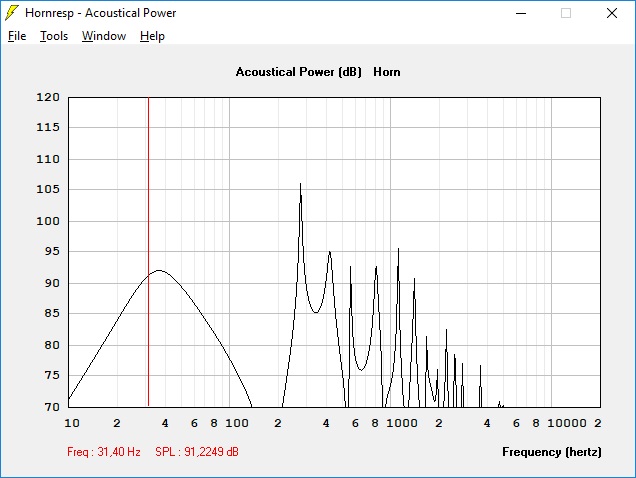
Task: Click the 10000 Hz x-axis label
Action: pyautogui.click(x=567, y=423)
